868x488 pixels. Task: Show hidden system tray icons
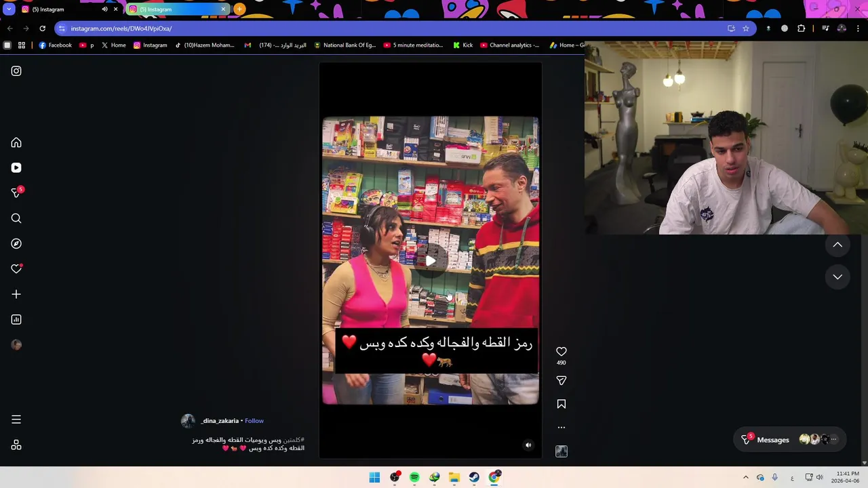point(745,478)
